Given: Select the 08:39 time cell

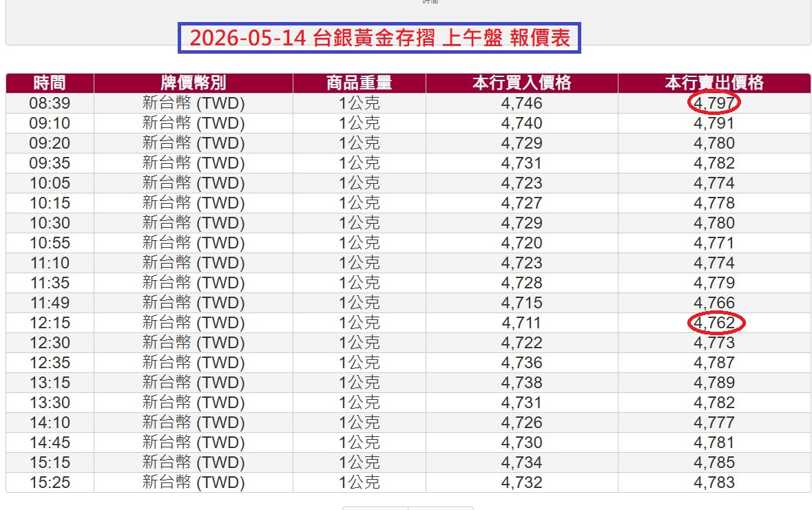Looking at the screenshot, I should [50, 103].
